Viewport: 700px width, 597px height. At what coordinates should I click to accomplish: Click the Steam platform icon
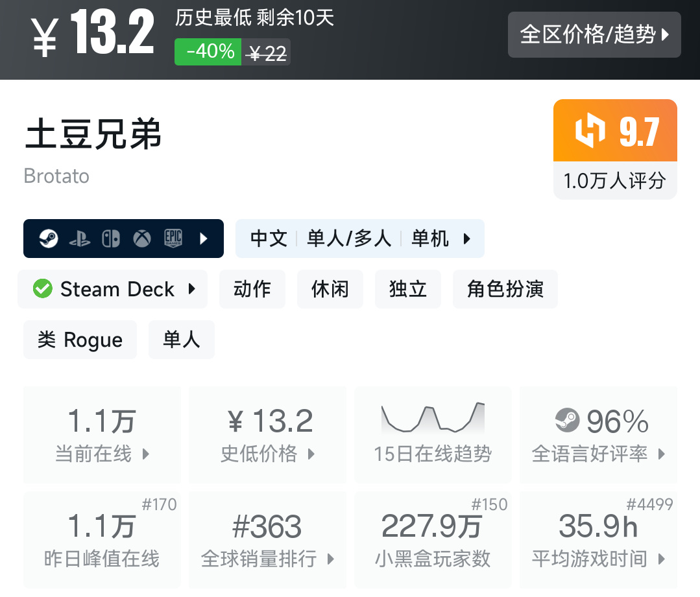[x=47, y=239]
